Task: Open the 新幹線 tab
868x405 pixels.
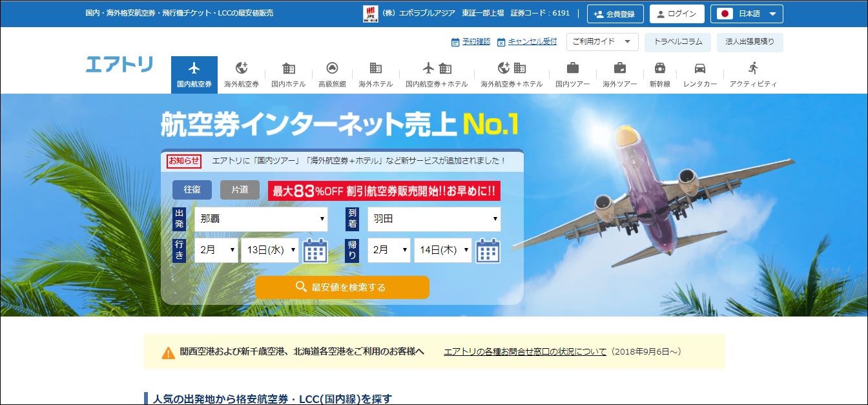Action: pos(660,75)
